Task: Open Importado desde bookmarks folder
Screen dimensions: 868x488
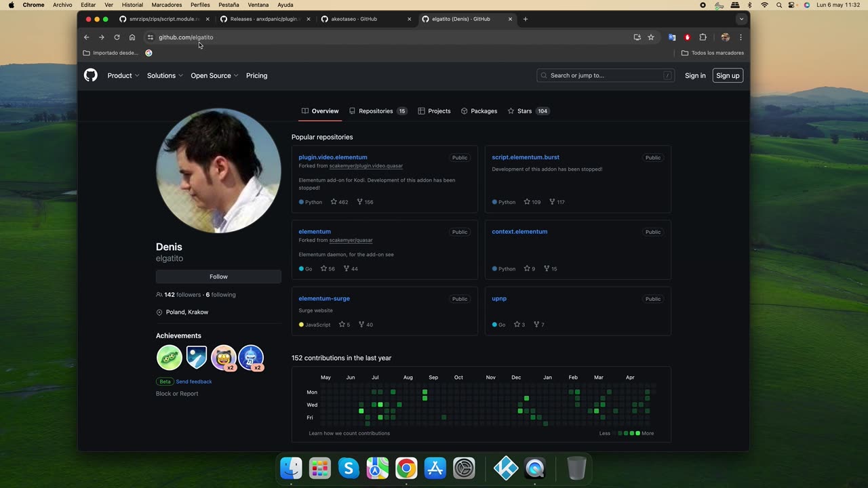Action: pyautogui.click(x=111, y=53)
